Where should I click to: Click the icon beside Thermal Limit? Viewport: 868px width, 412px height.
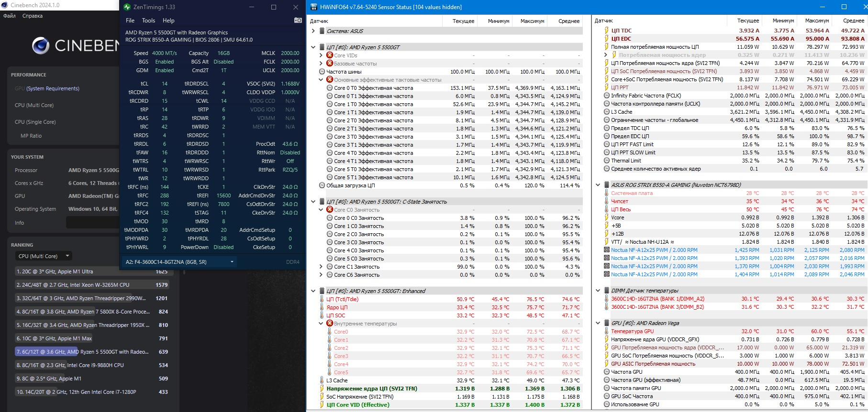click(607, 161)
